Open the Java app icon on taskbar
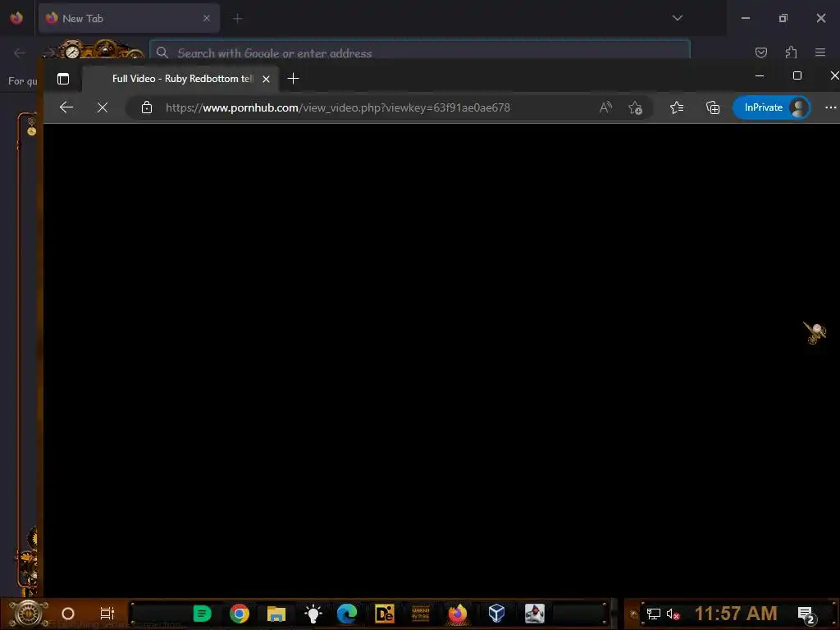Screen dimensions: 840x630 pos(534,614)
